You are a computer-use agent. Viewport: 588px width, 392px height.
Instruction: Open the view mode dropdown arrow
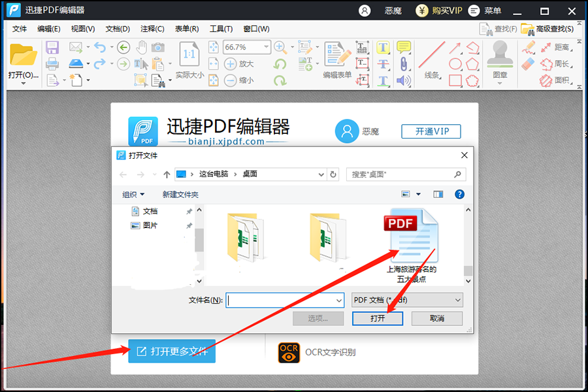[x=419, y=194]
